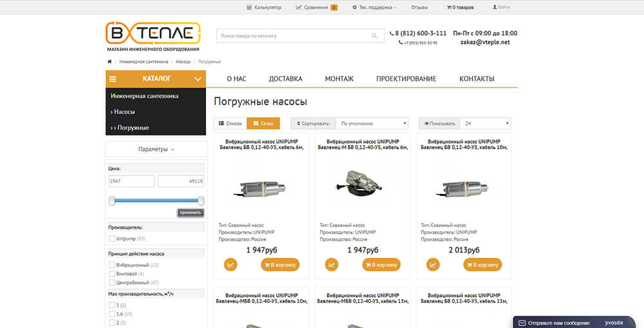Click the home breadcrumb icon
Viewport: 644px width, 328px height.
[110, 61]
